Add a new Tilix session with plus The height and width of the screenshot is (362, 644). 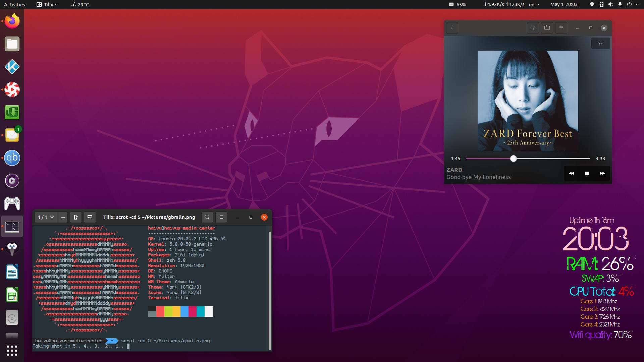point(63,217)
